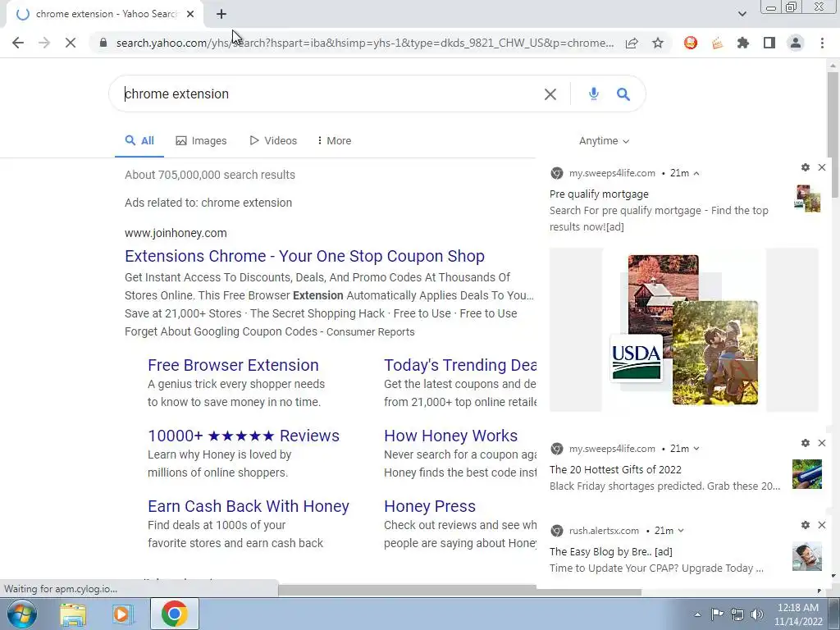Open a new tab

click(x=221, y=14)
